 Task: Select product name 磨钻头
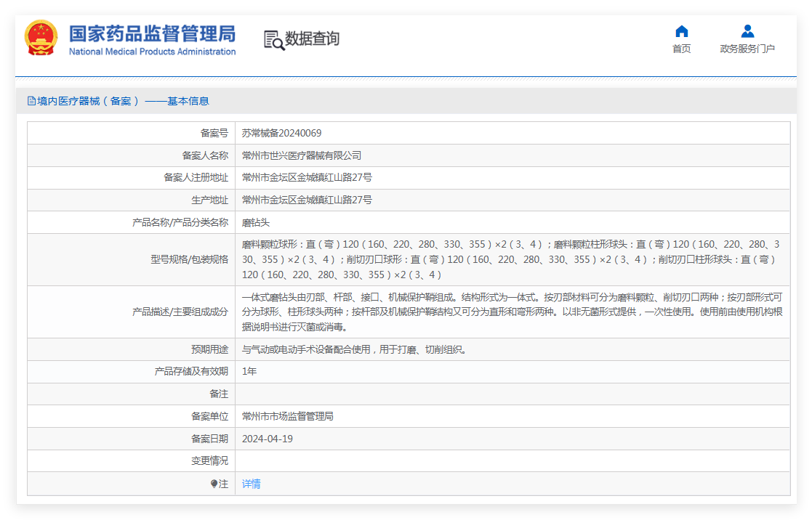256,222
